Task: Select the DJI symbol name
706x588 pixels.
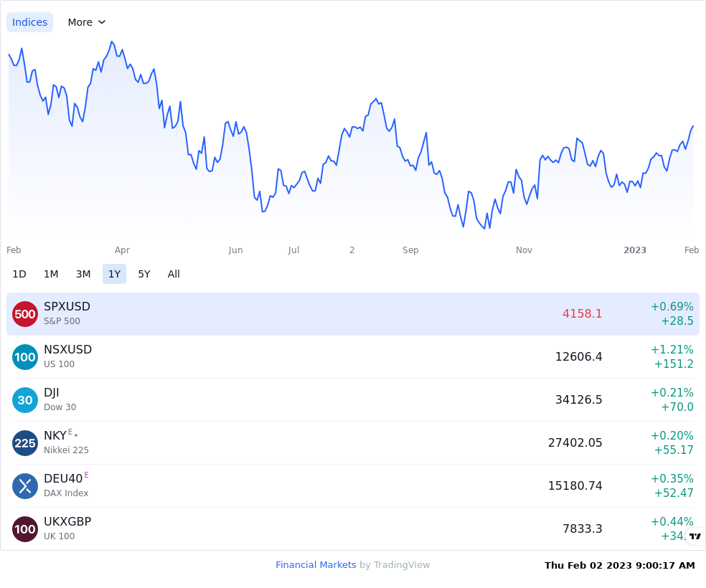Action: (x=52, y=392)
